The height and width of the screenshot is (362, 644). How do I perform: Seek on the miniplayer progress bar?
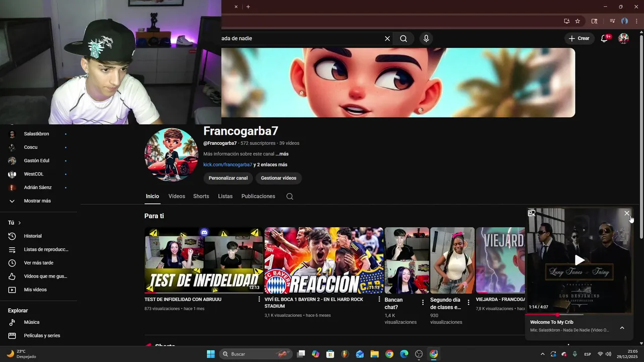(x=579, y=315)
